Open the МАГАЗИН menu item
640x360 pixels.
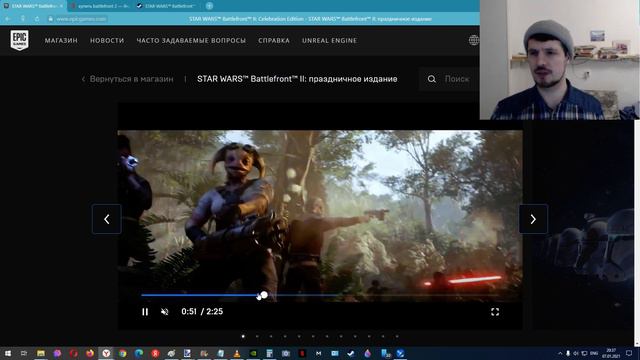[61, 40]
